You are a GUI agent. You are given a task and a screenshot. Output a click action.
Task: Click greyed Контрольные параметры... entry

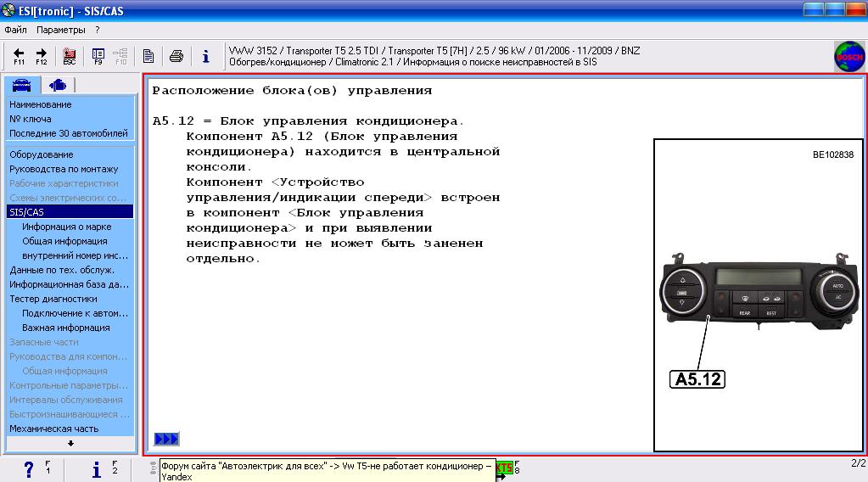pyautogui.click(x=70, y=385)
